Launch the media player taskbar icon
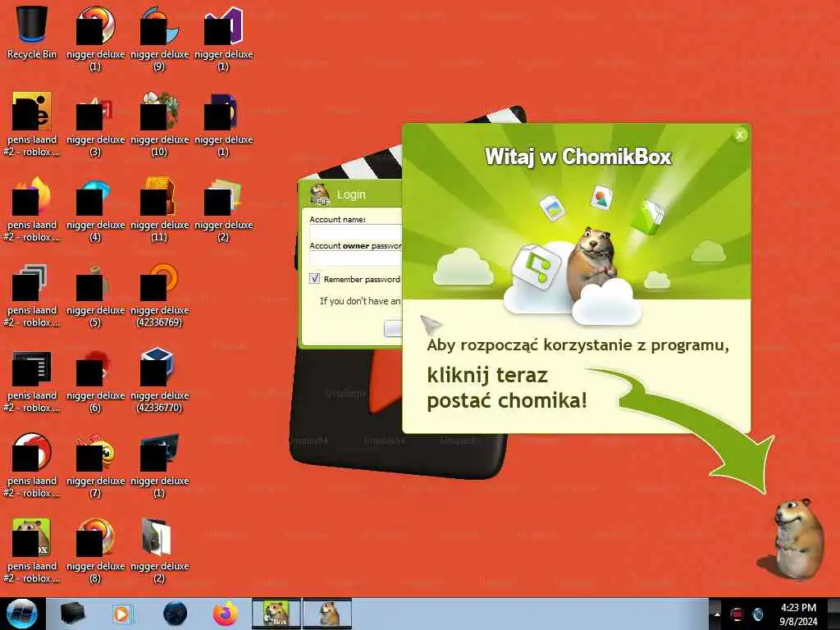The image size is (840, 630). [x=121, y=614]
